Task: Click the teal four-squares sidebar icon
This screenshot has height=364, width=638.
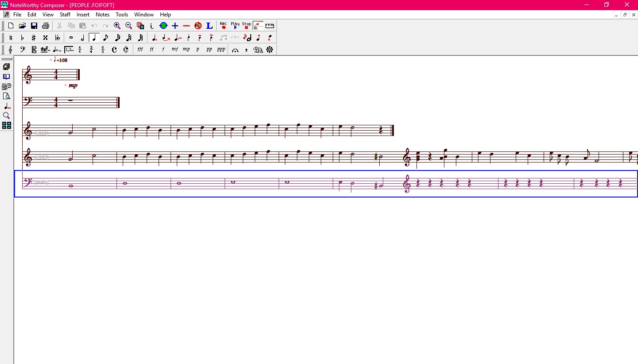Action: (7, 125)
